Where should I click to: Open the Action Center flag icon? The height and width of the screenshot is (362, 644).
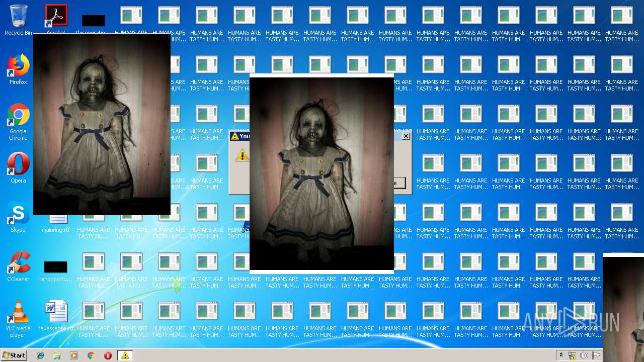point(596,355)
